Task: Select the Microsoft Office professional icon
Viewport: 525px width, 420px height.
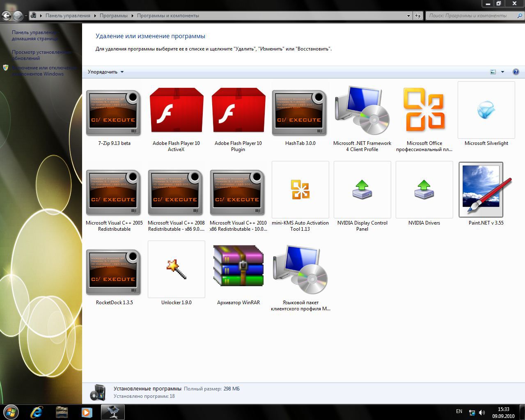Action: (424, 110)
